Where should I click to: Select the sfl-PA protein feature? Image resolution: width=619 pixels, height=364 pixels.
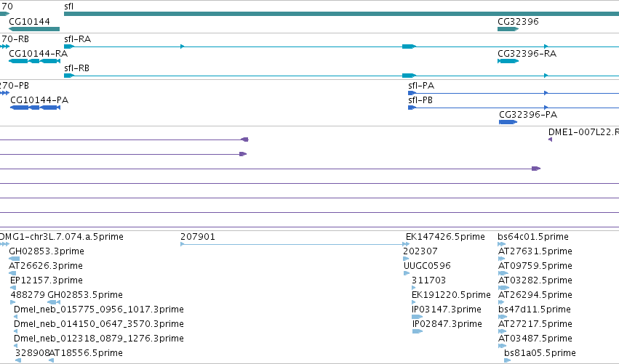point(514,93)
